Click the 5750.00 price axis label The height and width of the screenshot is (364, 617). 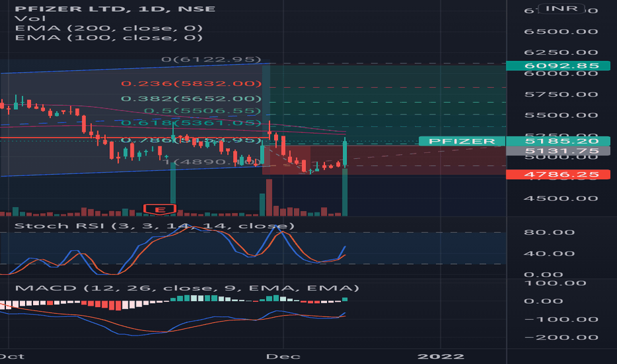click(561, 95)
